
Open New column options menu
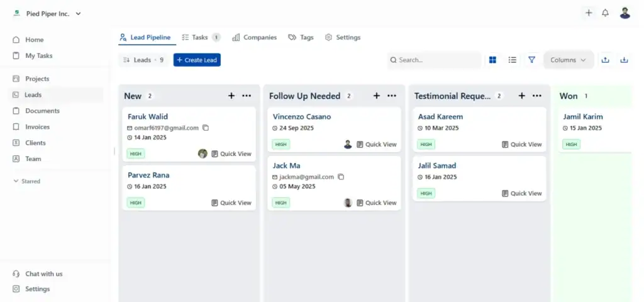coord(247,96)
